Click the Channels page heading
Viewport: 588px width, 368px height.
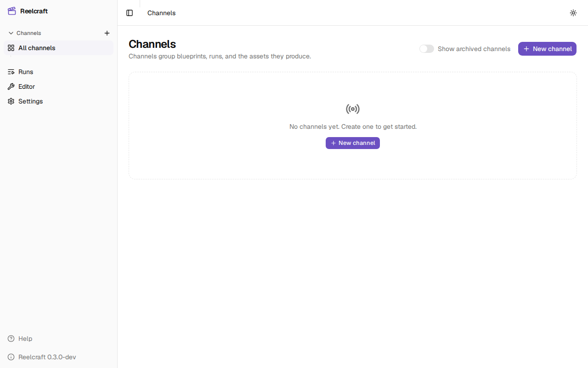pyautogui.click(x=152, y=44)
